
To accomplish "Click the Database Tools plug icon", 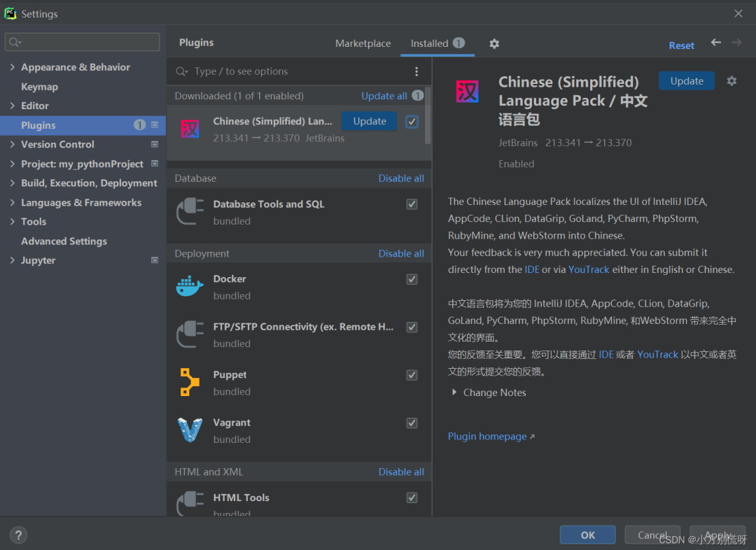I will tap(190, 211).
